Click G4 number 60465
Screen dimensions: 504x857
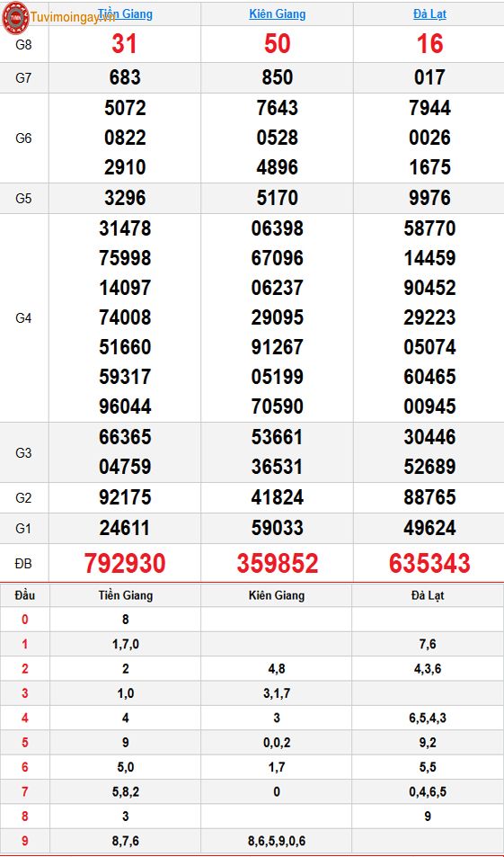pyautogui.click(x=429, y=377)
